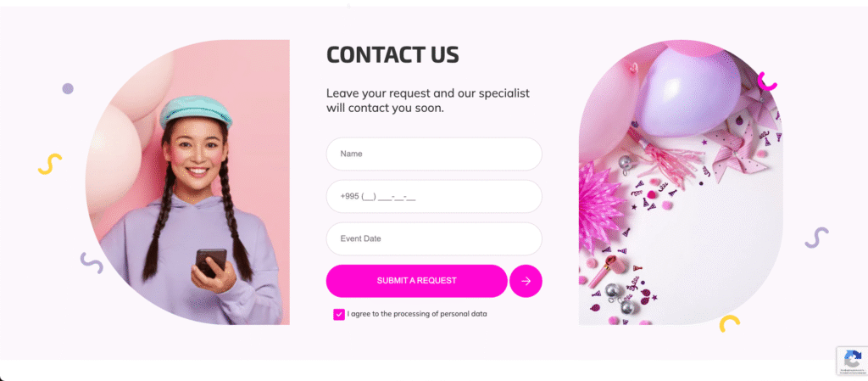The height and width of the screenshot is (381, 868).
Task: Click the party decorations photo
Action: tap(681, 182)
